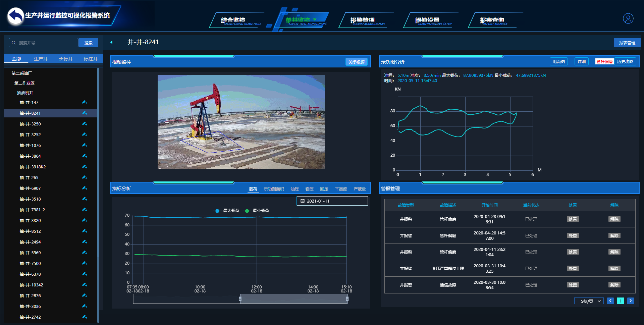Click the 详细 details button
The image size is (644, 325).
(x=581, y=62)
